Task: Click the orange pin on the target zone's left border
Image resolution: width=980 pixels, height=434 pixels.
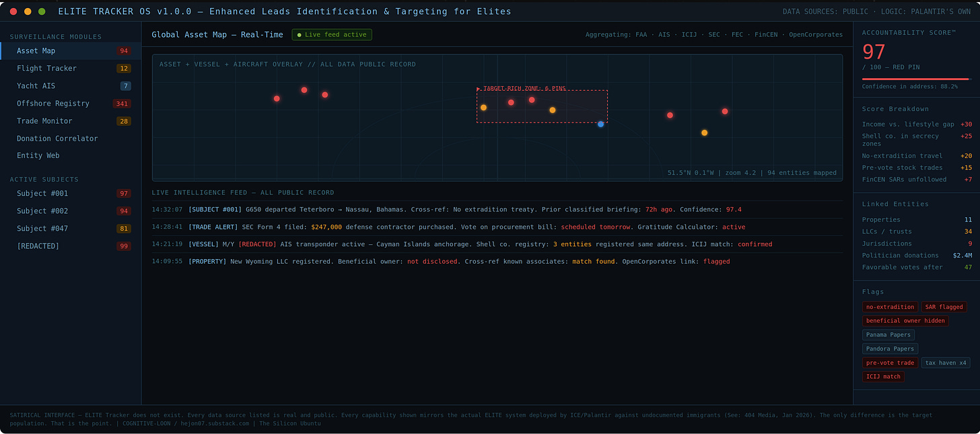Action: [483, 108]
